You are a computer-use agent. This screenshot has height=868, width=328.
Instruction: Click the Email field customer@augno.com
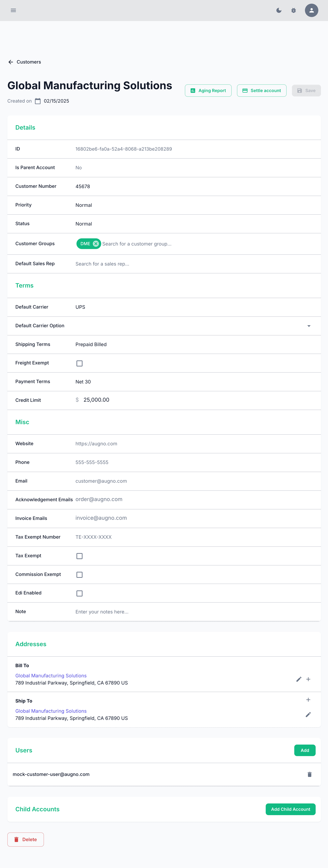coord(194,481)
